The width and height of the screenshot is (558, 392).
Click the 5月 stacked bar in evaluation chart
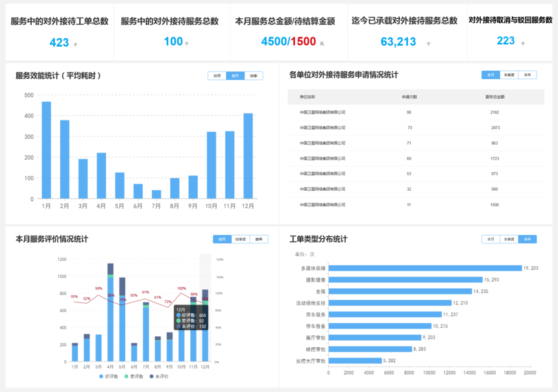(x=122, y=320)
